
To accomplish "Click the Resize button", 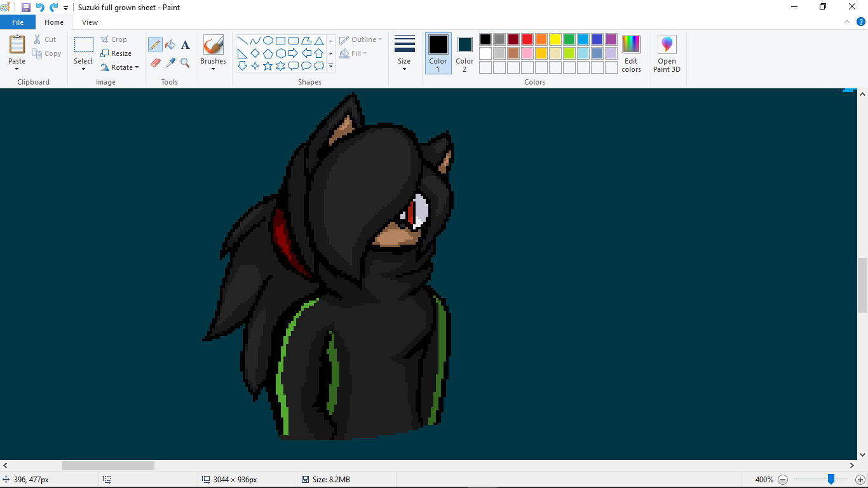I will coord(116,53).
